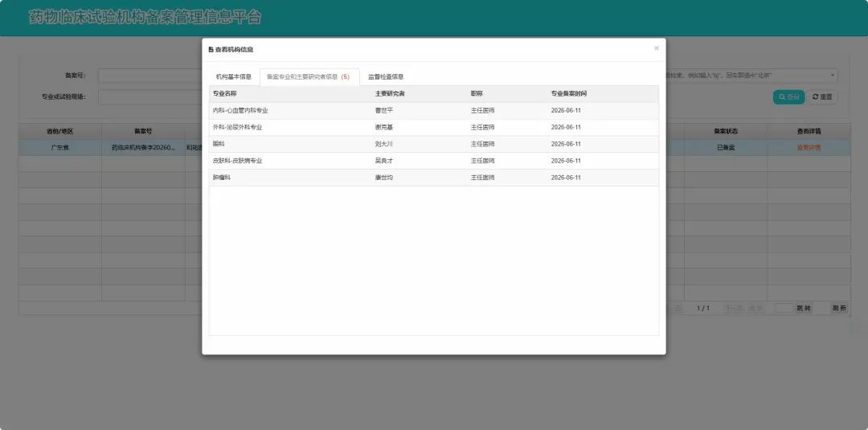Click the 专业备案时间 column header
The width and height of the screenshot is (868, 430).
click(x=568, y=93)
